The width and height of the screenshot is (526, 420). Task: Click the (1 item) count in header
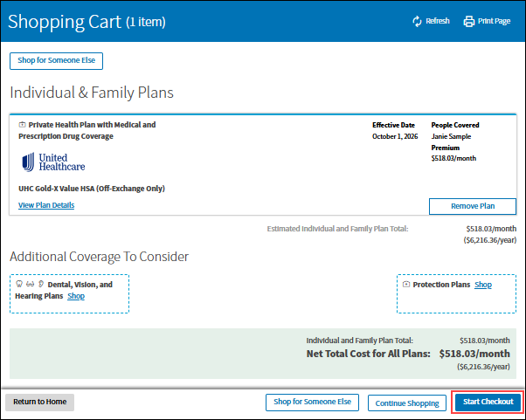point(146,22)
